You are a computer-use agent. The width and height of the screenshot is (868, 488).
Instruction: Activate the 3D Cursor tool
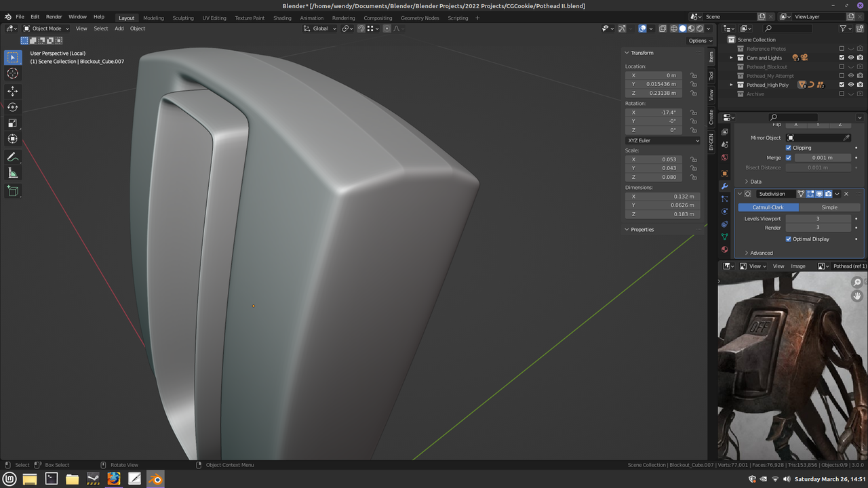(x=13, y=73)
